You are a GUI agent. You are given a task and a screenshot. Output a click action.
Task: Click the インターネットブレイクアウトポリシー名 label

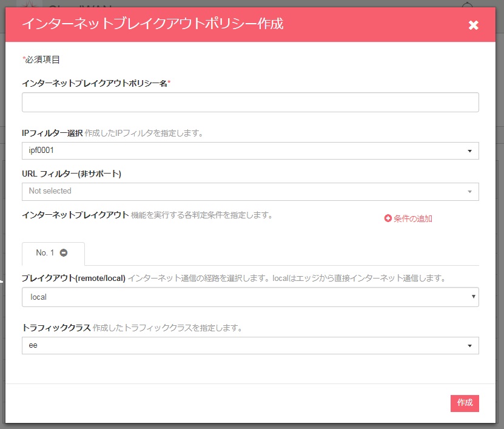coord(95,83)
